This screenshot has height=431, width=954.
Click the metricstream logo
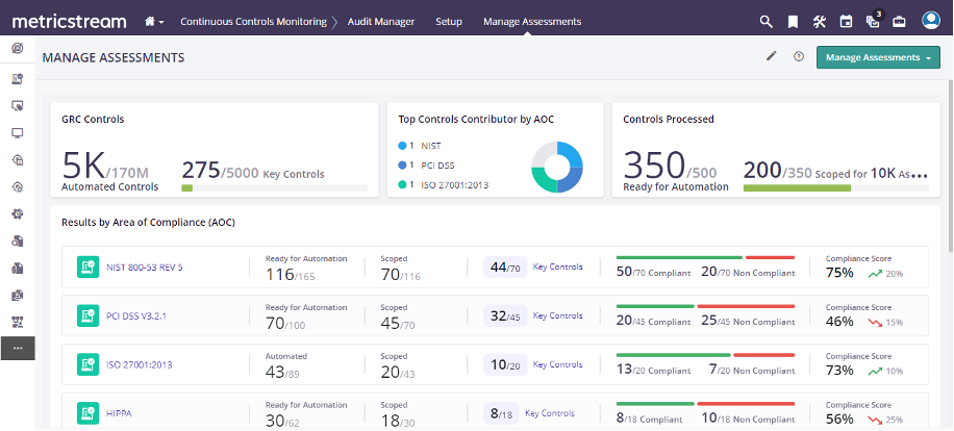click(x=69, y=21)
